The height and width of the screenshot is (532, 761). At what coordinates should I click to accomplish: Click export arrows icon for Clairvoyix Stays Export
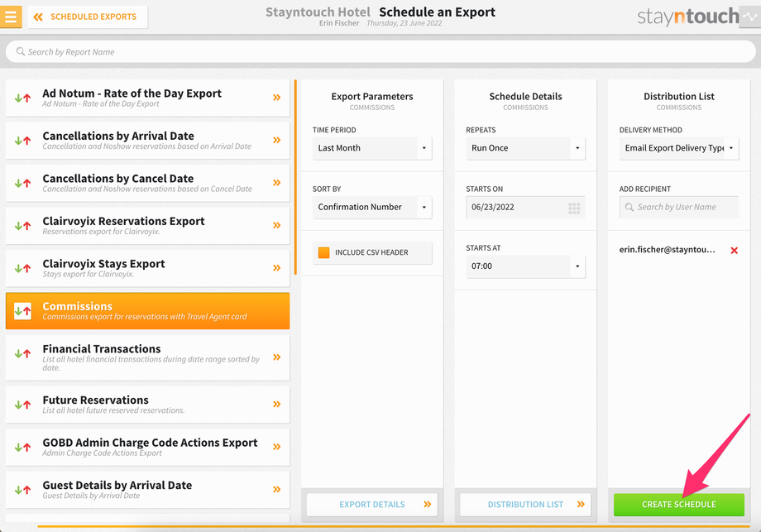[23, 268]
